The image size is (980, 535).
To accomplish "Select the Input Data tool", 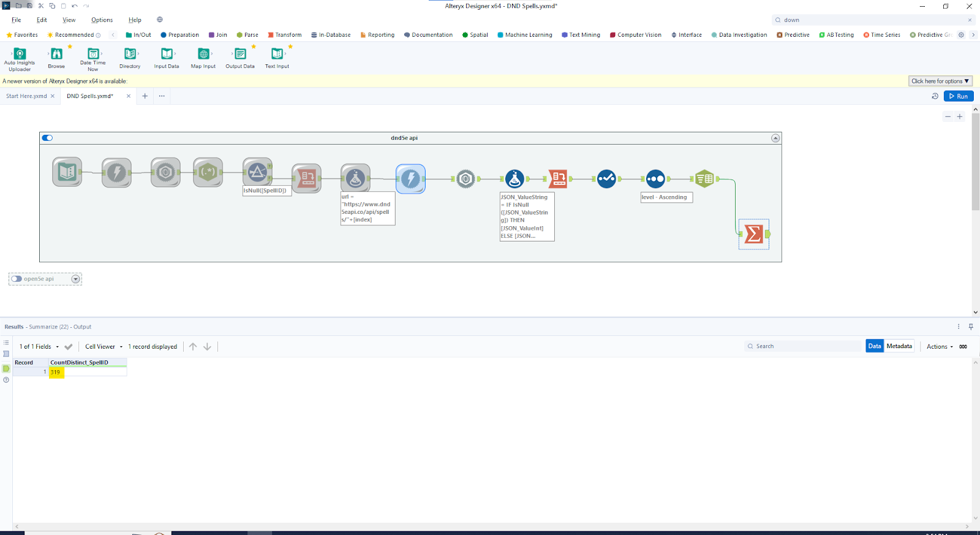I will (x=167, y=59).
